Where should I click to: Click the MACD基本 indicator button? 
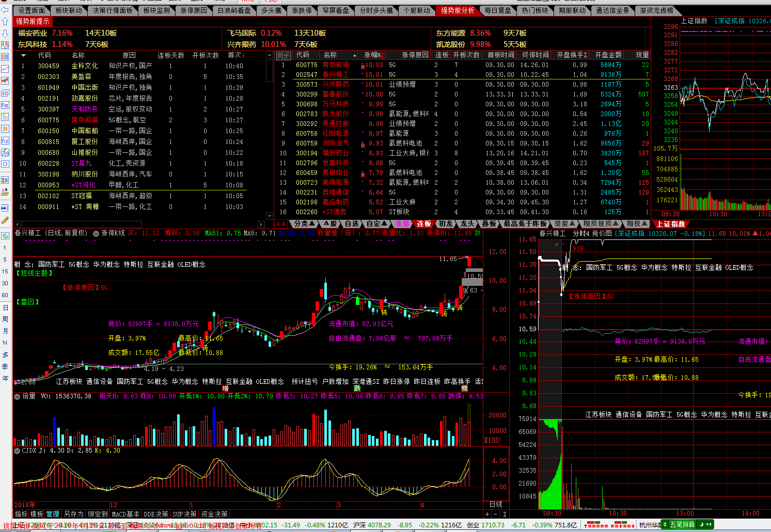[x=125, y=514]
